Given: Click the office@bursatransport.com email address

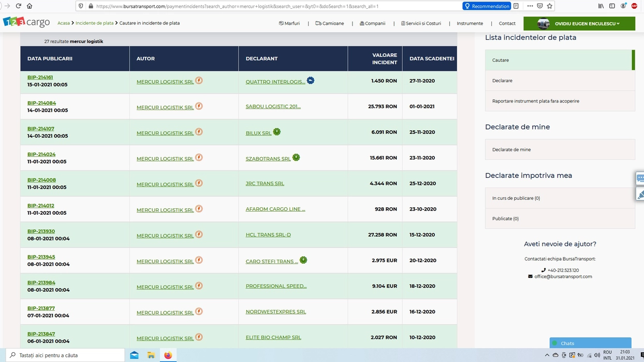Looking at the screenshot, I should pos(563,277).
